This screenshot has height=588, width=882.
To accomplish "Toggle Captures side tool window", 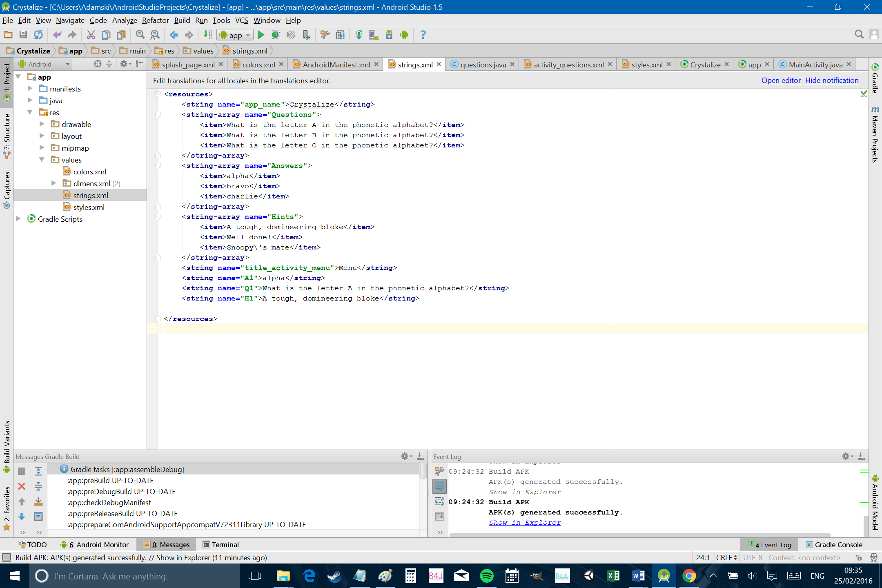I will point(7,190).
